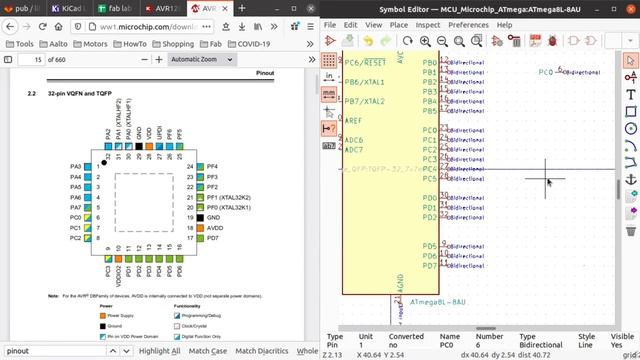Undo last action in Symbol Editor

pyautogui.click(x=368, y=41)
